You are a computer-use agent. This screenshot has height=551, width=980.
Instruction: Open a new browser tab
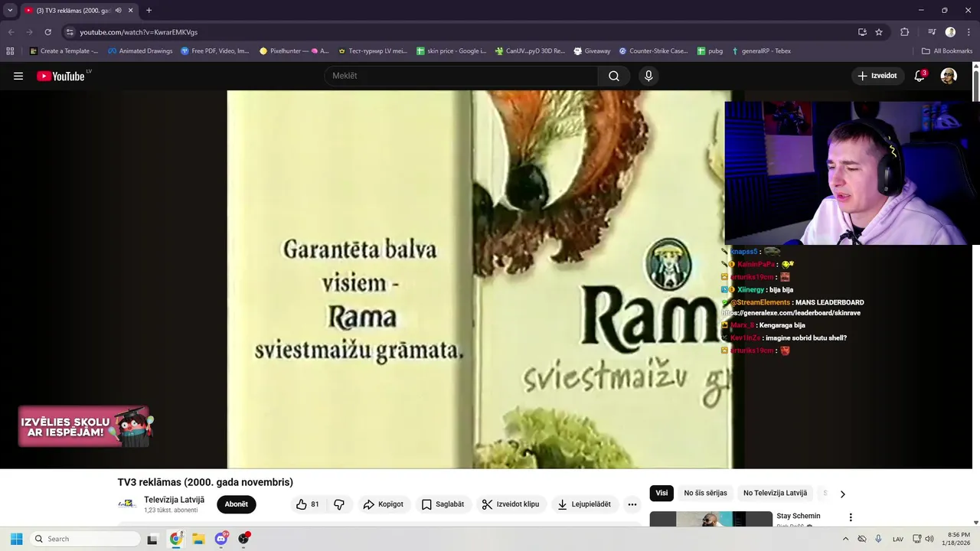149,11
